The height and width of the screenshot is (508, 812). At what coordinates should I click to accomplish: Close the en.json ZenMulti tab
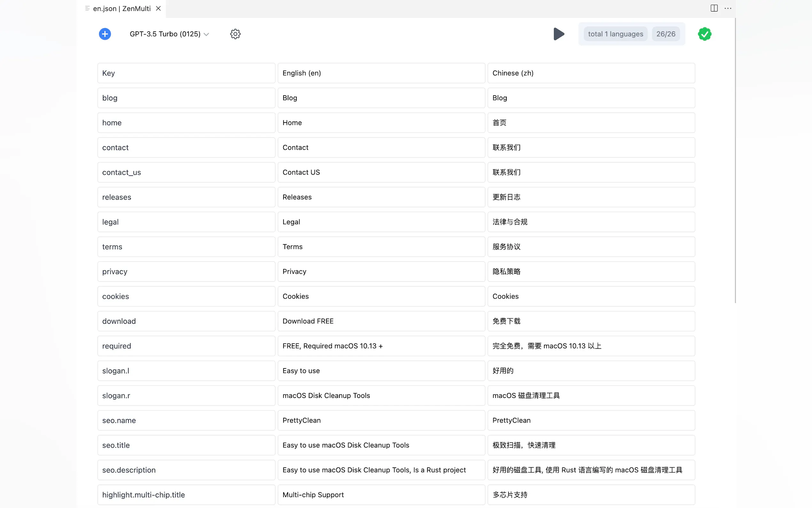click(x=159, y=8)
